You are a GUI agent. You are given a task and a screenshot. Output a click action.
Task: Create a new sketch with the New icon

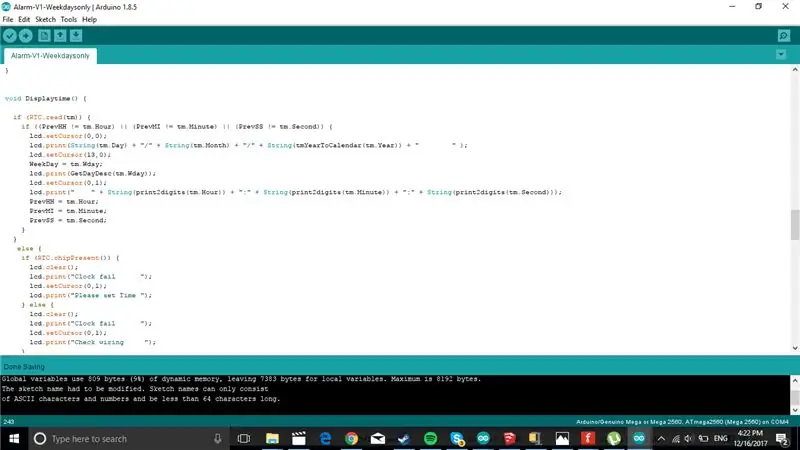coord(44,36)
